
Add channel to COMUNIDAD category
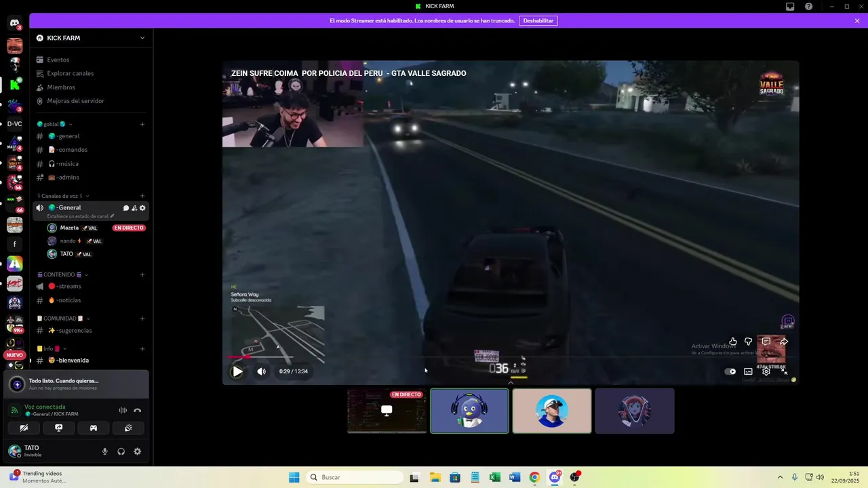coord(142,319)
